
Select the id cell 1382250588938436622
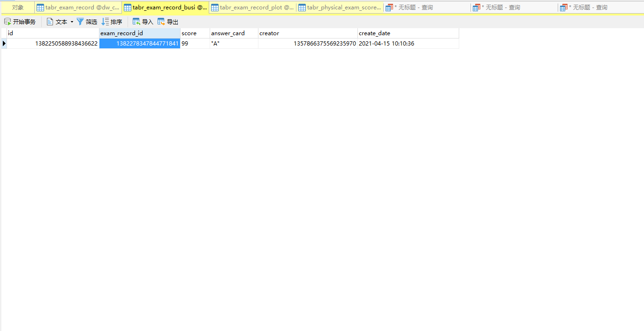click(53, 44)
